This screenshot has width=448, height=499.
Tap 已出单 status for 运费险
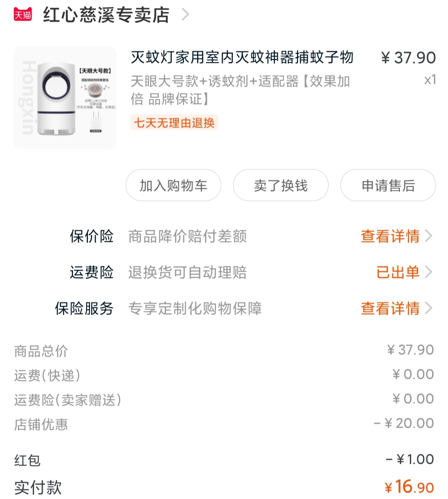coord(397,273)
